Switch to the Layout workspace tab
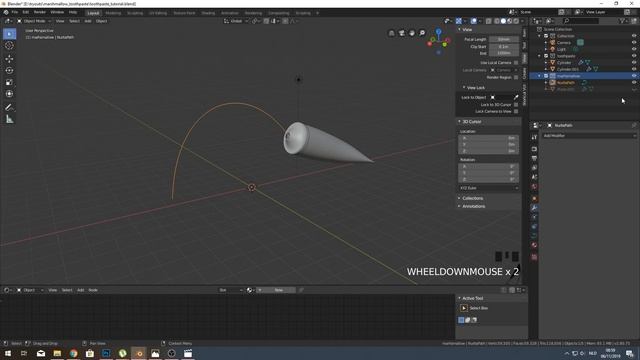 (x=93, y=13)
